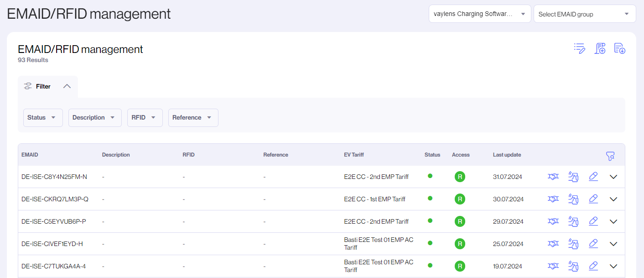
Task: Sort by Last update column header
Action: [507, 155]
